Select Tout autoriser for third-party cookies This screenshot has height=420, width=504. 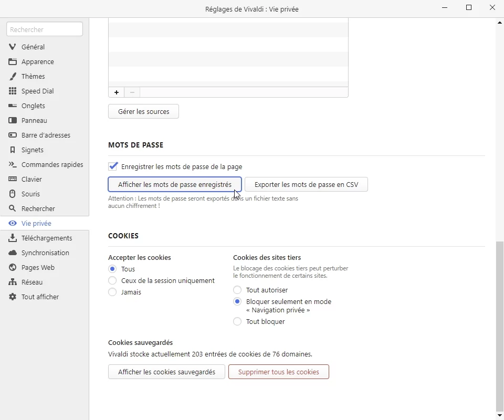237,290
